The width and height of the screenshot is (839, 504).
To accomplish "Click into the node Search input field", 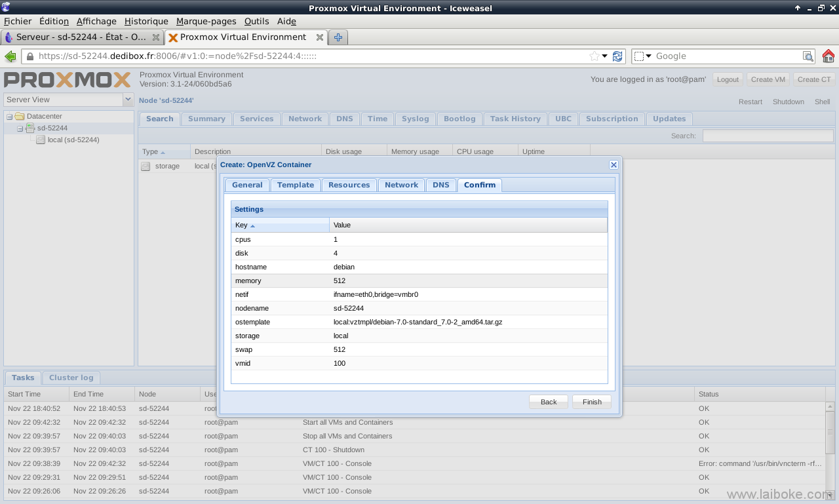I will [768, 136].
